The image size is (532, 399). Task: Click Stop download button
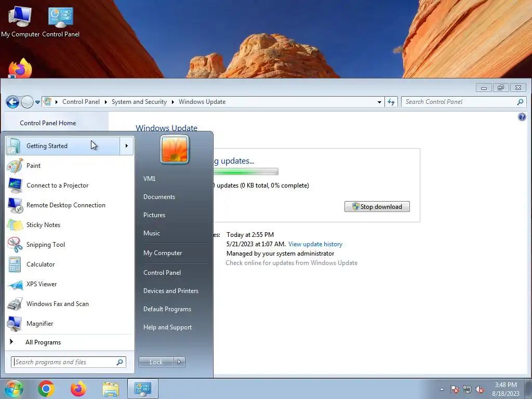click(377, 207)
